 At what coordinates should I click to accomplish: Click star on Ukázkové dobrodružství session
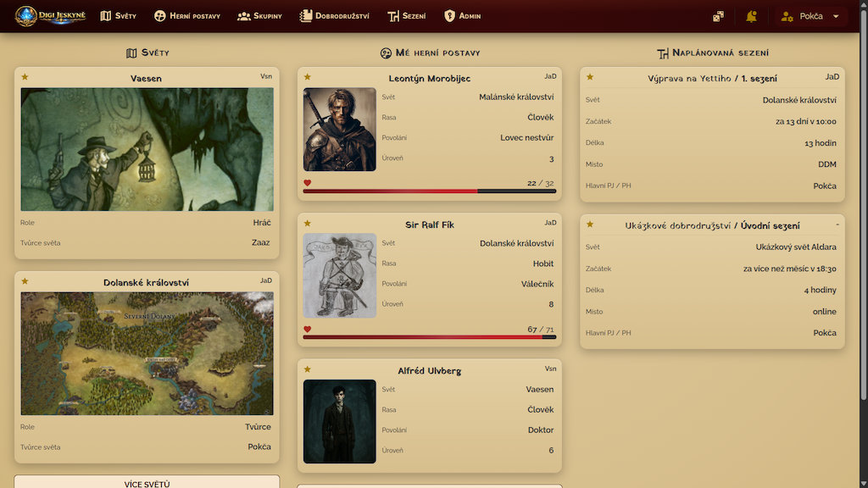[589, 225]
